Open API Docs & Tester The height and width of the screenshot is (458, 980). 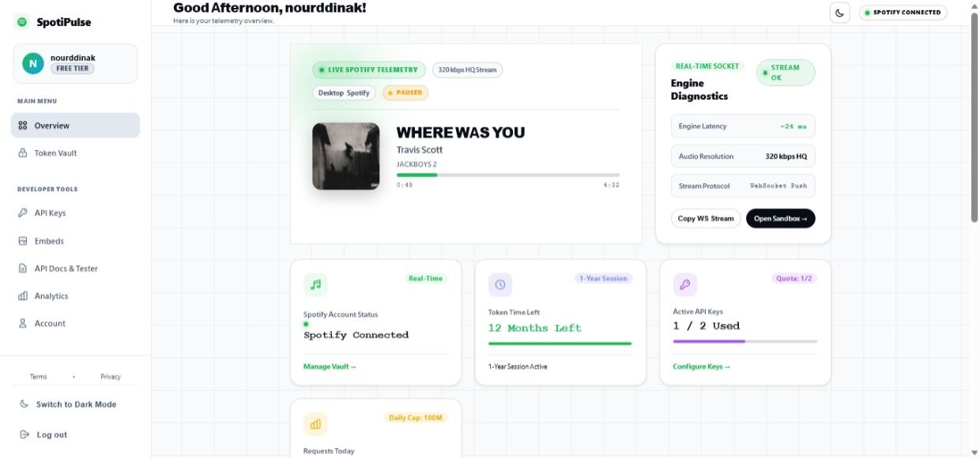pyautogui.click(x=75, y=268)
